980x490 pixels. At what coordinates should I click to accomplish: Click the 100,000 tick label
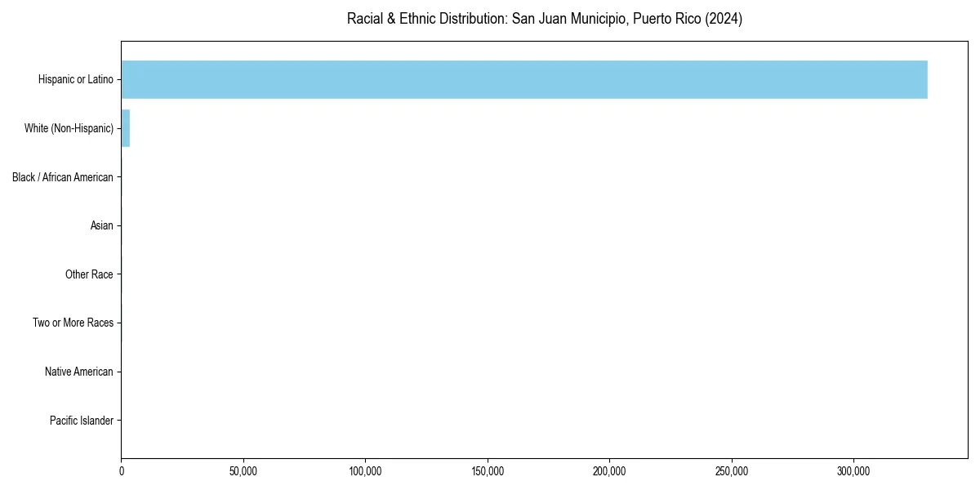click(x=365, y=471)
